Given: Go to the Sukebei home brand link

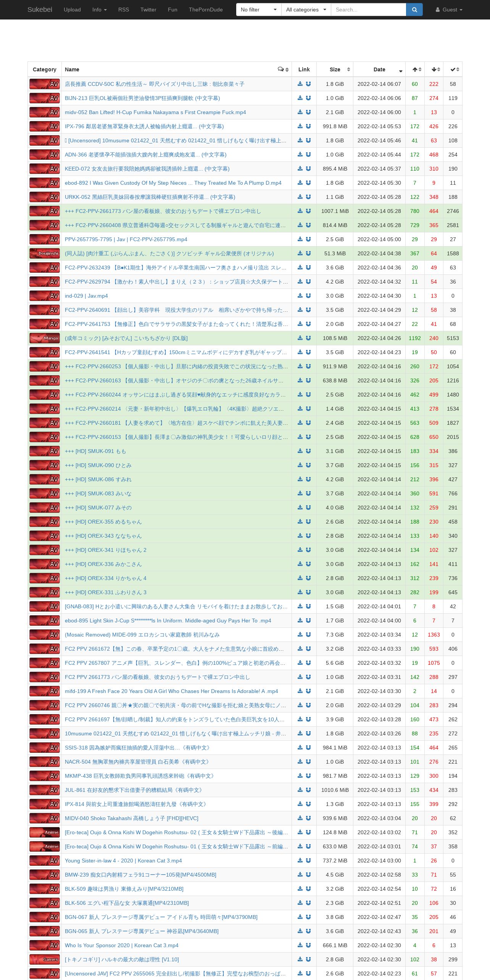Looking at the screenshot, I should coord(40,10).
